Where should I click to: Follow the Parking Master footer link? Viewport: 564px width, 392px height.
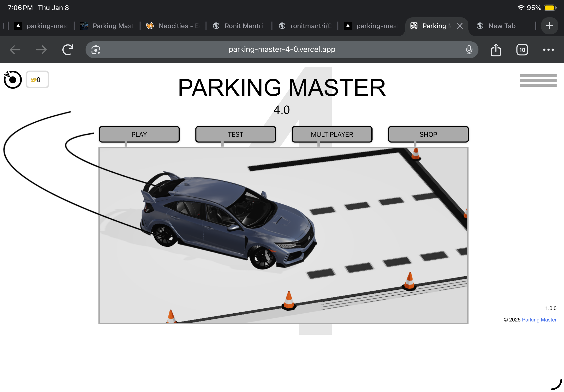(539, 320)
